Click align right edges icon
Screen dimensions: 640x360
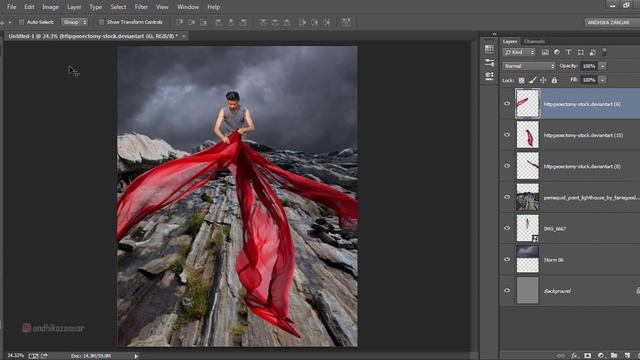tap(243, 22)
